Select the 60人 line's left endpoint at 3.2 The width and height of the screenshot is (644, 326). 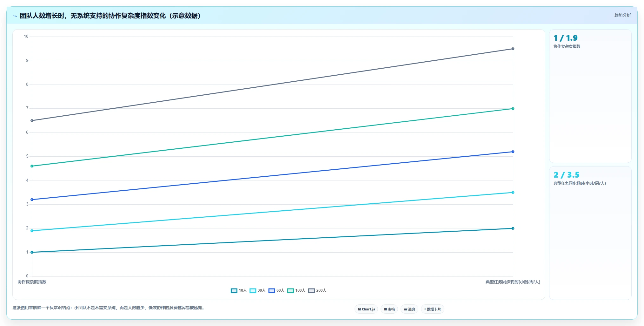pos(32,200)
